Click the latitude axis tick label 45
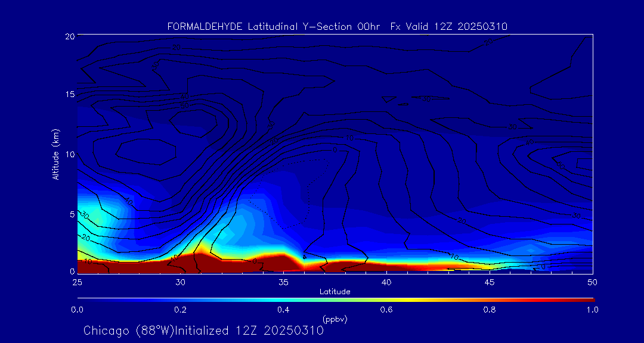The image size is (644, 343). point(489,282)
